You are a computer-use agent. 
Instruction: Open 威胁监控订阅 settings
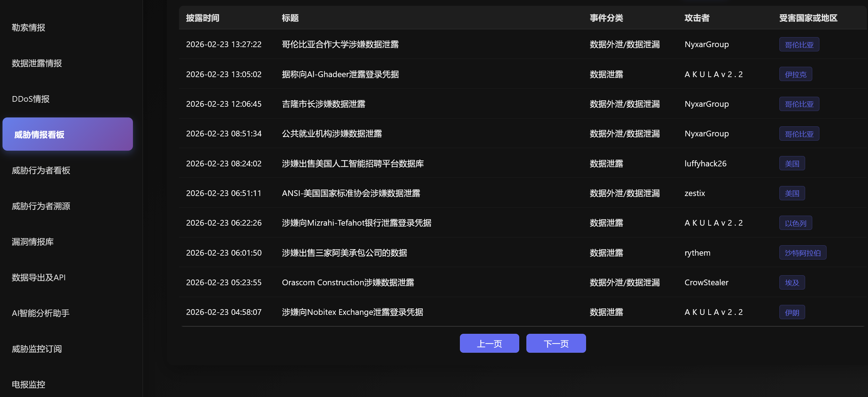37,349
